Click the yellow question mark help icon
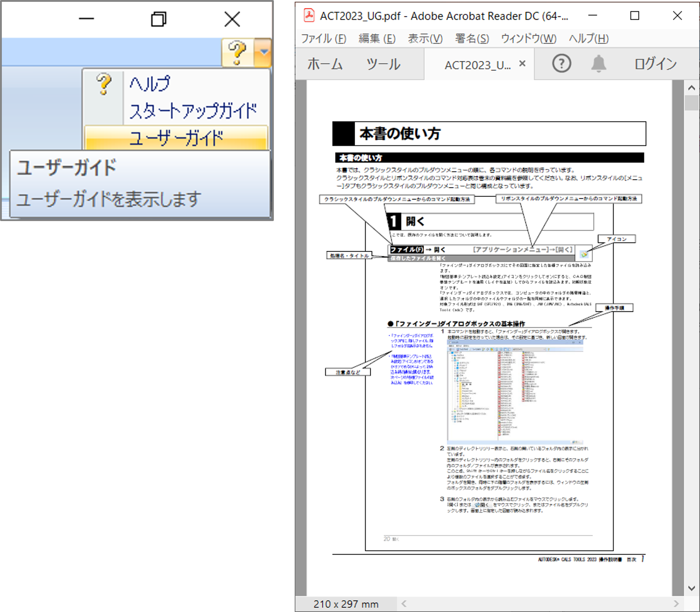Viewport: 700px width, 612px height. [237, 52]
